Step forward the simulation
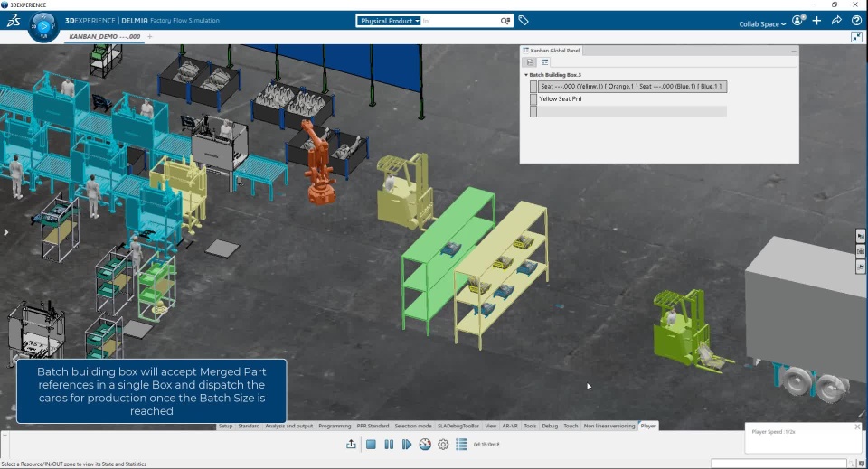The image size is (868, 469). 407,444
